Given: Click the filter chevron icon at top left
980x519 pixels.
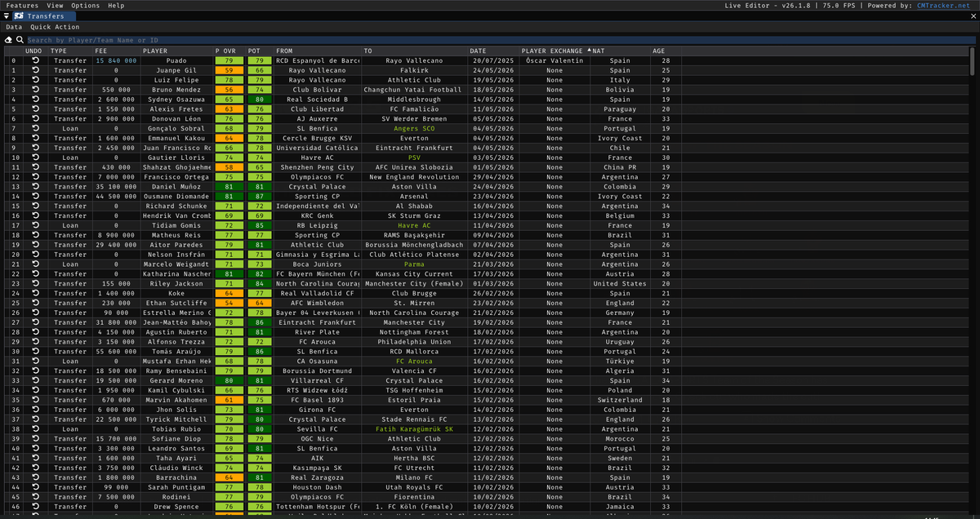Looking at the screenshot, I should coord(7,16).
